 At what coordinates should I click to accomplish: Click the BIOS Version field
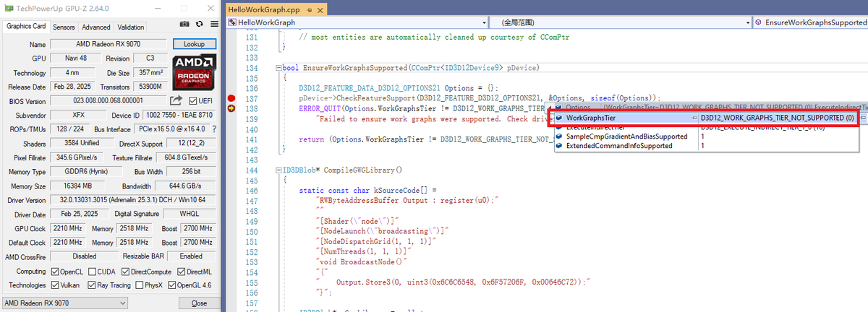click(109, 100)
